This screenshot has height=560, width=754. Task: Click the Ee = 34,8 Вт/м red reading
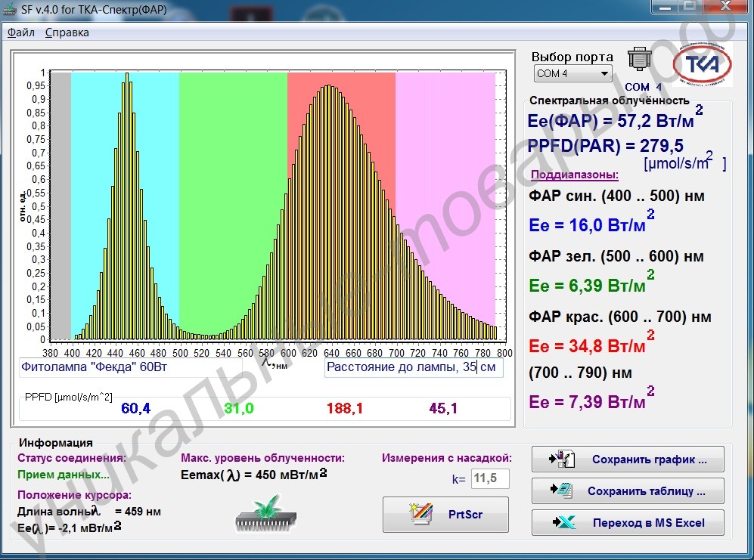coord(591,344)
